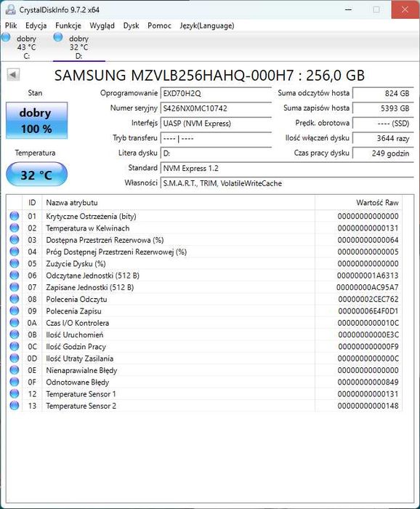Click status orb of attribute 04 row

tap(15, 252)
